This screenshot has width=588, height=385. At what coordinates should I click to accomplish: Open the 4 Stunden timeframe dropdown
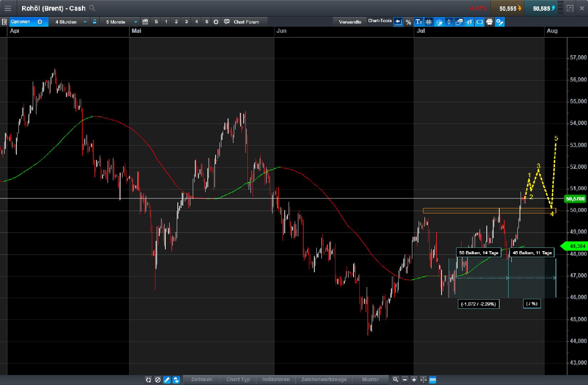click(x=70, y=22)
